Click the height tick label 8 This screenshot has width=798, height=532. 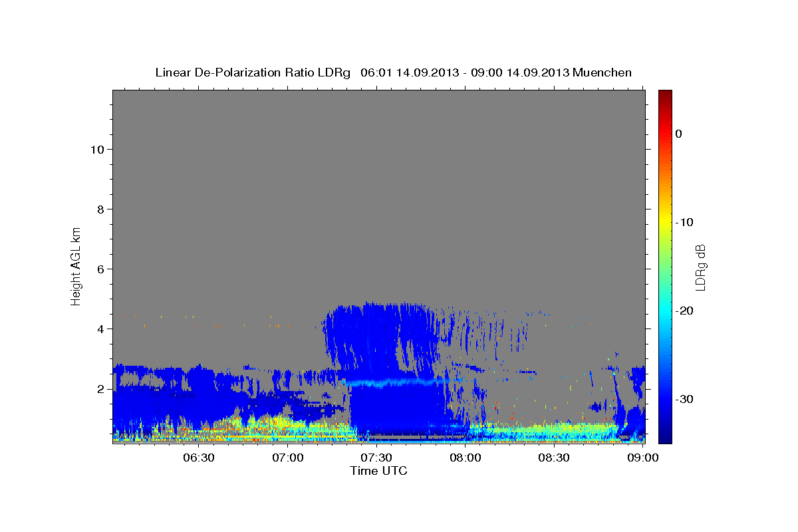[x=100, y=209]
